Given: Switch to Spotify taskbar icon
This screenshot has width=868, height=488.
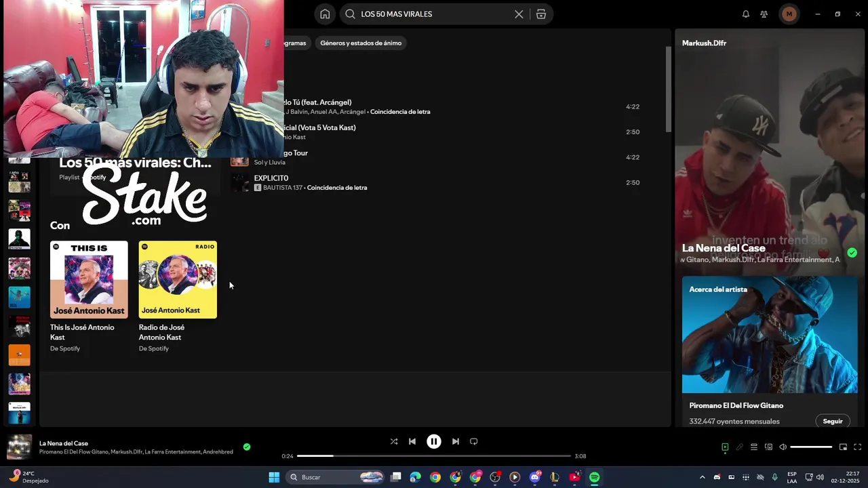Looking at the screenshot, I should (x=595, y=477).
